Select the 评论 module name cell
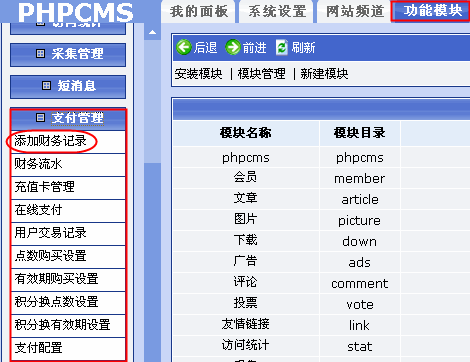The height and width of the screenshot is (362, 470). (x=246, y=282)
